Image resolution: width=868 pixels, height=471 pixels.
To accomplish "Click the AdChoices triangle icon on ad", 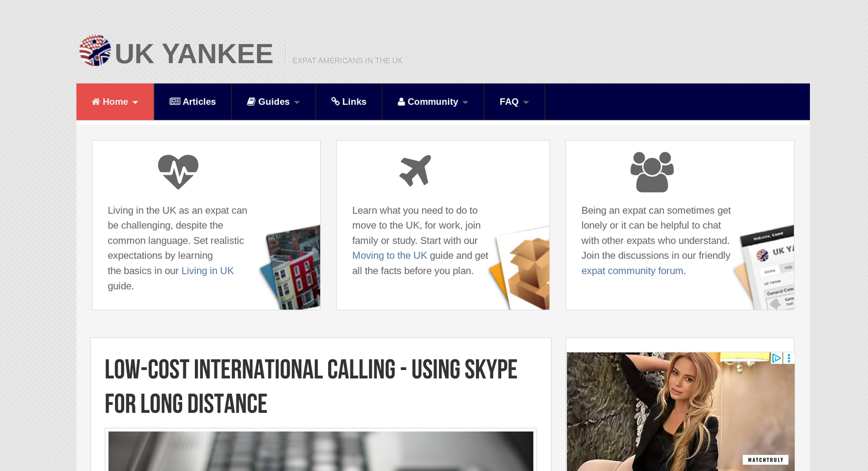I will pyautogui.click(x=776, y=358).
